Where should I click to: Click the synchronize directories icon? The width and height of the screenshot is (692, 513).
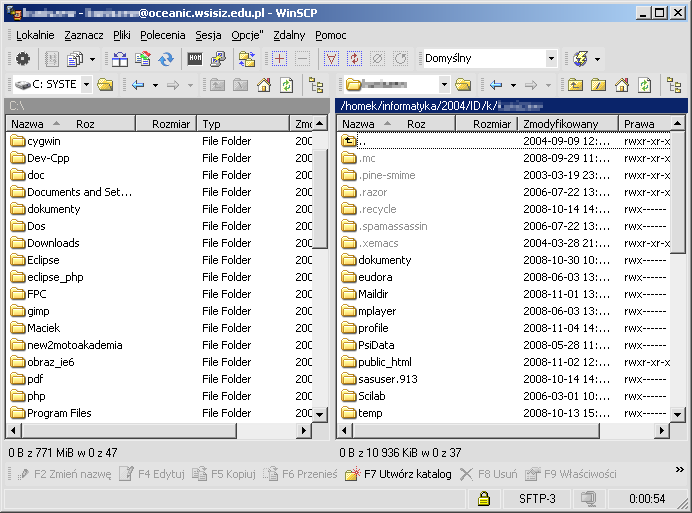pyautogui.click(x=143, y=59)
